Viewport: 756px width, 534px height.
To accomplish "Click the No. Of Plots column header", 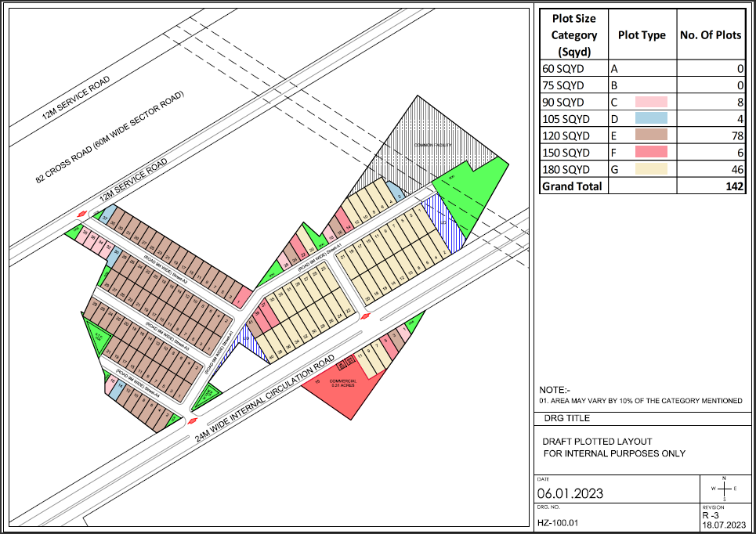I will click(711, 35).
